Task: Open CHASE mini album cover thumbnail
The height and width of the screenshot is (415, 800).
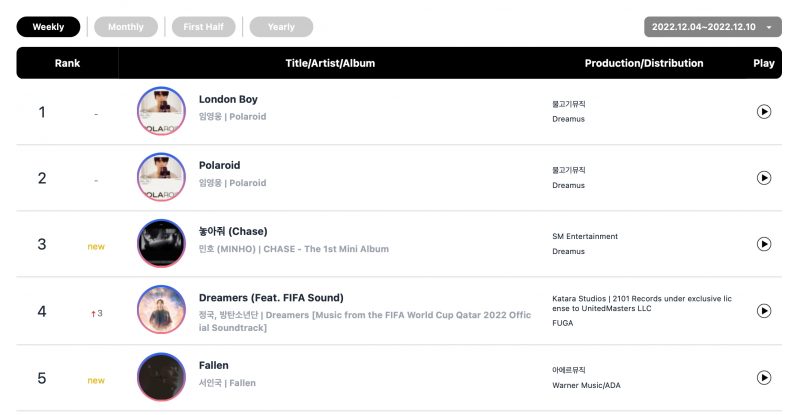Action: pyautogui.click(x=161, y=244)
